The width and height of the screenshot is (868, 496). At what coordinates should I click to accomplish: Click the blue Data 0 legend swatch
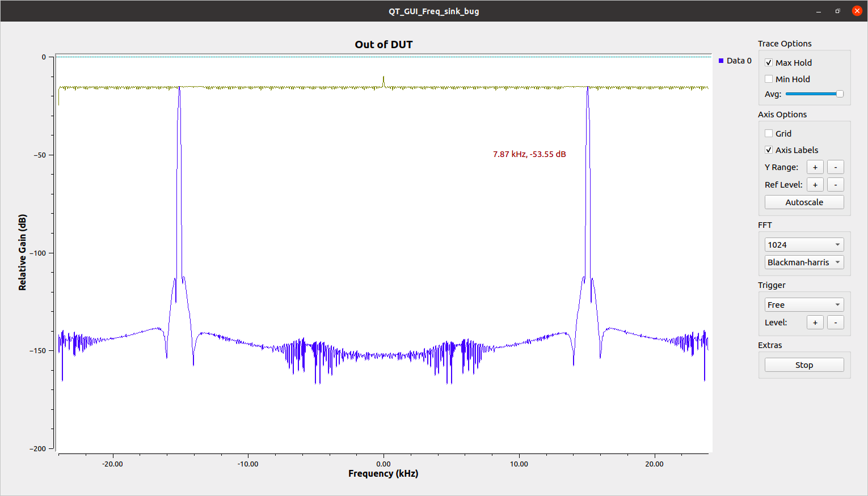pyautogui.click(x=721, y=60)
